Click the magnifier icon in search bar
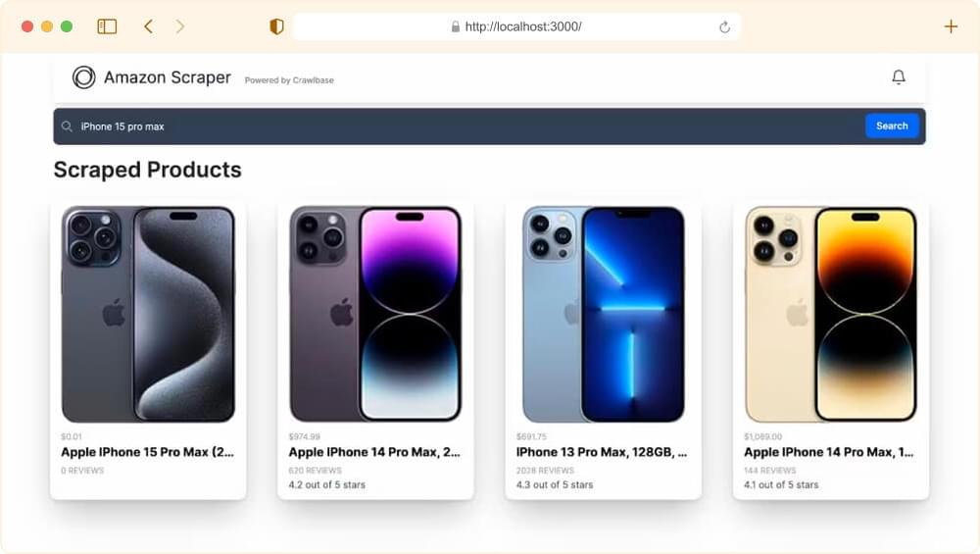Viewport: 980px width, 554px height. pos(67,126)
